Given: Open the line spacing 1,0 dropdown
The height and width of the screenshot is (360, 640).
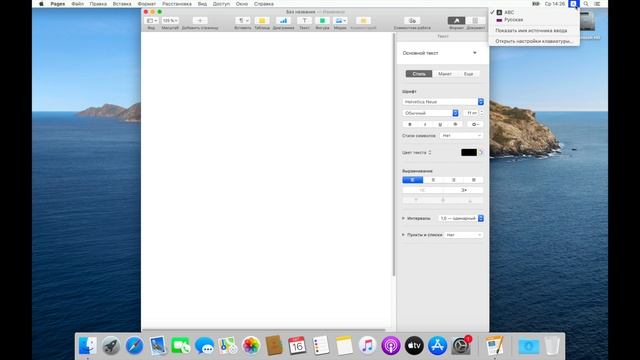Looking at the screenshot, I should [461, 218].
